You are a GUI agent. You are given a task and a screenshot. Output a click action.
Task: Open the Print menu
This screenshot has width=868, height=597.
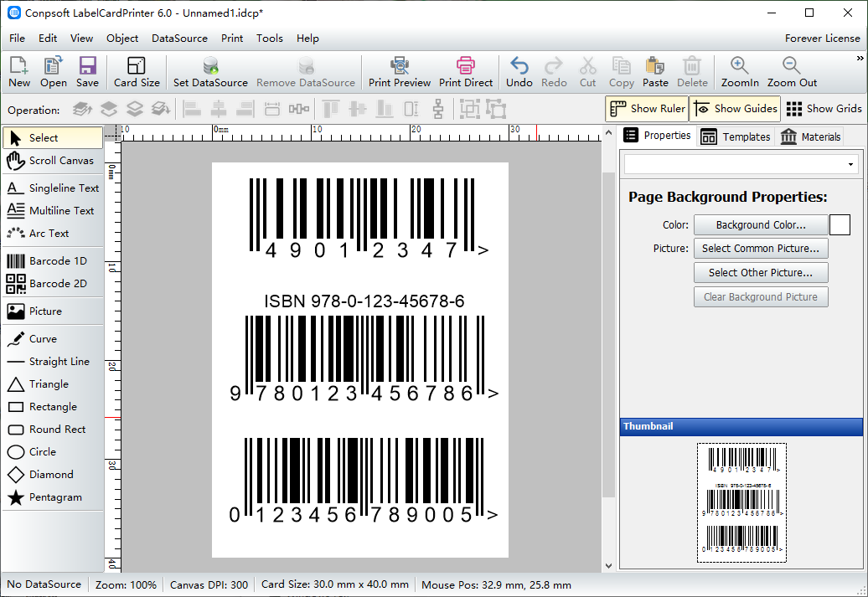coord(232,39)
